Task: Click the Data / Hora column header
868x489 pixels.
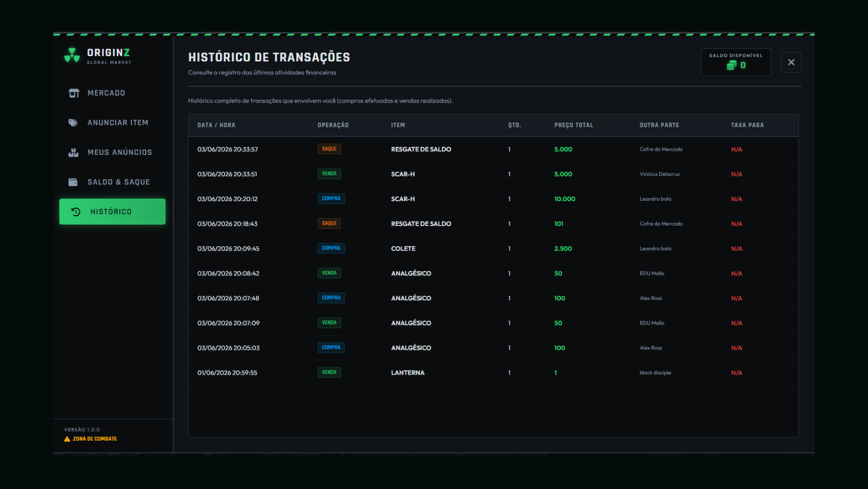Action: click(216, 125)
